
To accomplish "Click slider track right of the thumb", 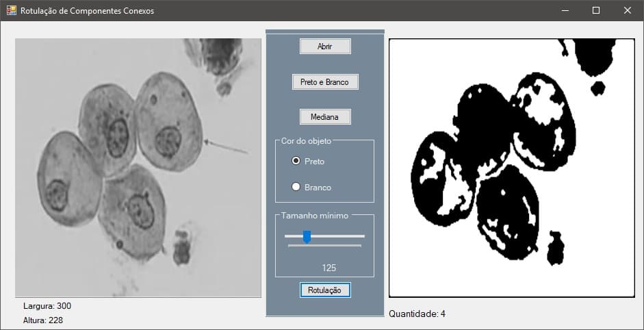I will (x=339, y=236).
